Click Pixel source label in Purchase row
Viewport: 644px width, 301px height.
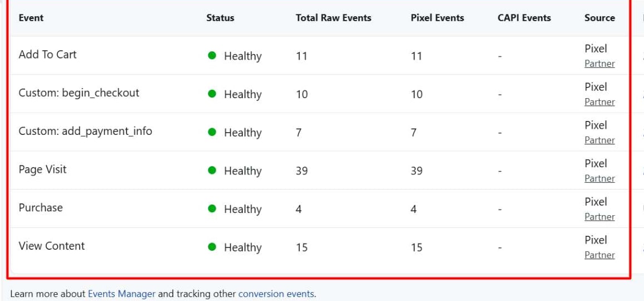[x=596, y=201]
